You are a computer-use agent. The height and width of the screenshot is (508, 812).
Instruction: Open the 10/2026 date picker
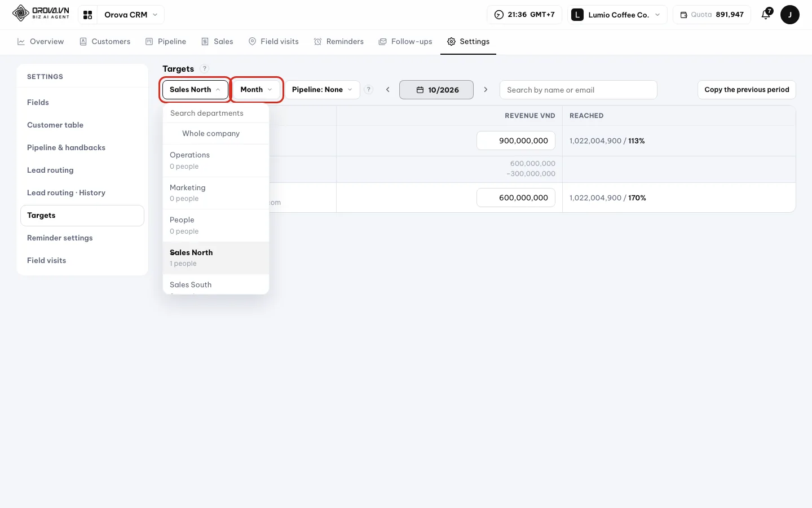(x=436, y=90)
